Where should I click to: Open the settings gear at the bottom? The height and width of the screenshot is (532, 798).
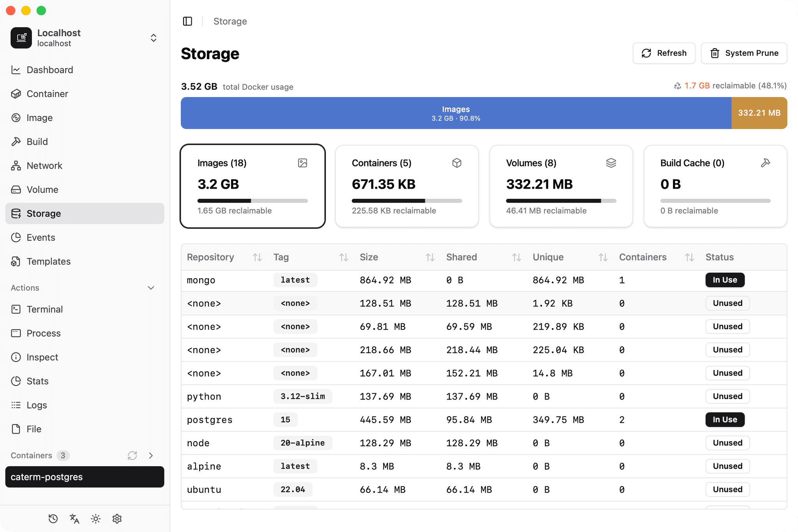click(x=117, y=519)
